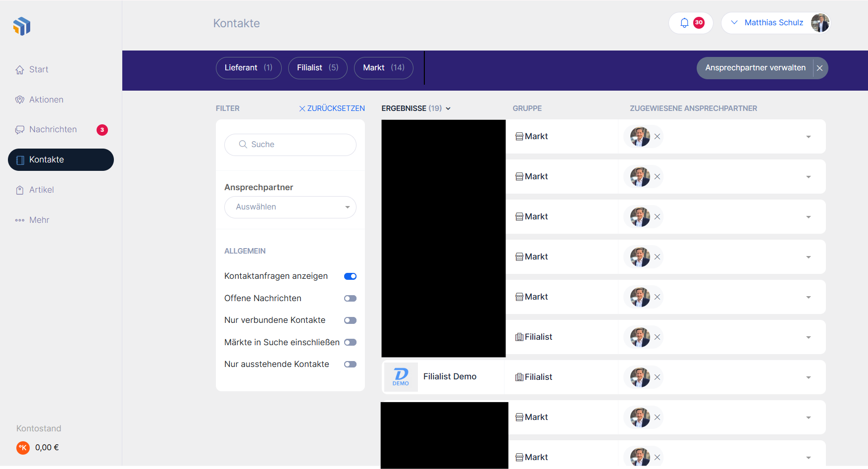Filter by the Lieferant group tab
Screen dimensions: 868x469
click(x=249, y=68)
